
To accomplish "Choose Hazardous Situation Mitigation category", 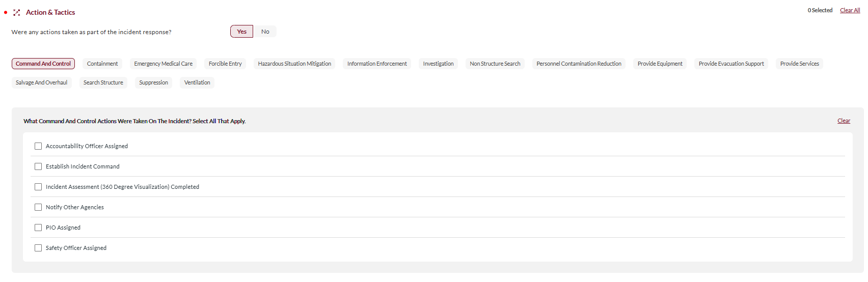I will tap(294, 64).
